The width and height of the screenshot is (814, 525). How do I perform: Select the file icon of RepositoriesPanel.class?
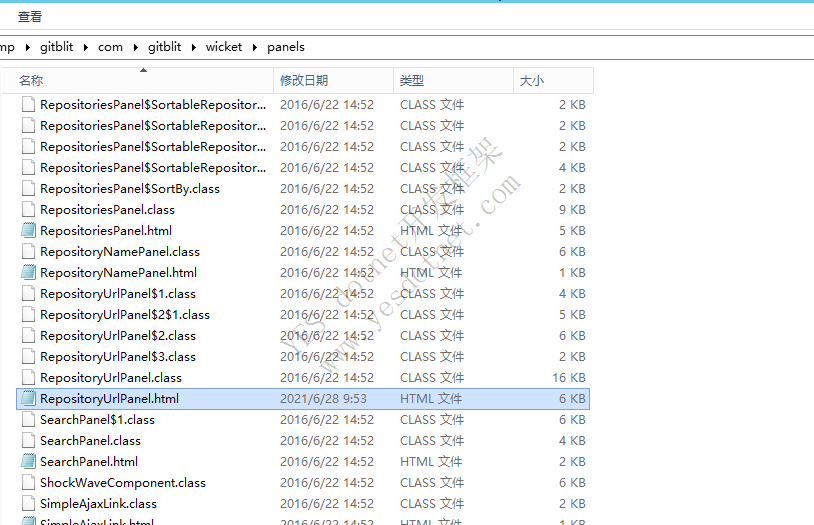click(29, 209)
